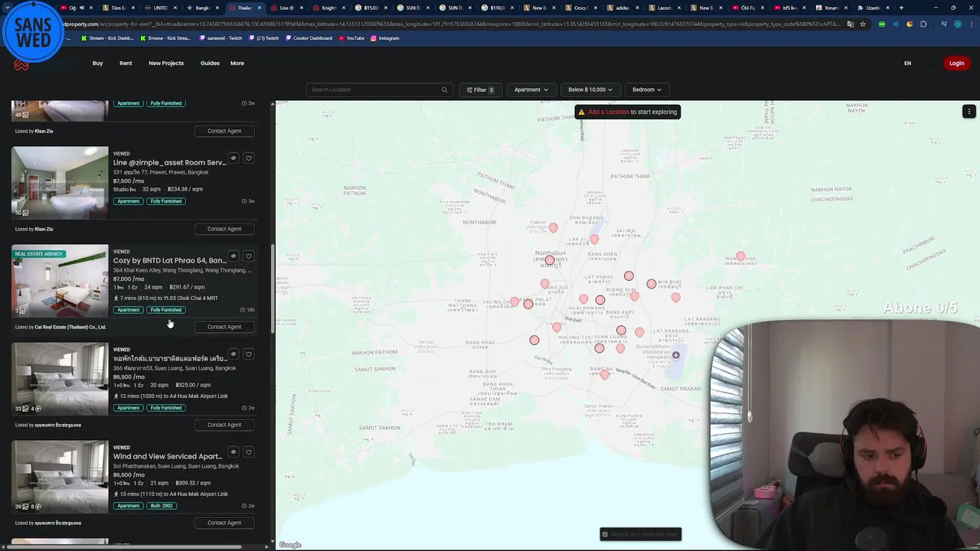
Task: Toggle eye icon on the 366 Suan Luang listing
Action: click(x=234, y=354)
